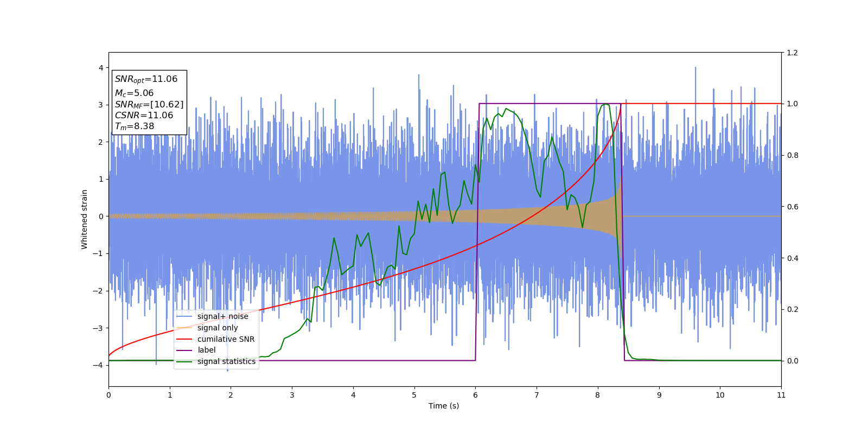Click the left axis tick label −4
Viewport: 868px width, 434px height.
click(x=98, y=365)
